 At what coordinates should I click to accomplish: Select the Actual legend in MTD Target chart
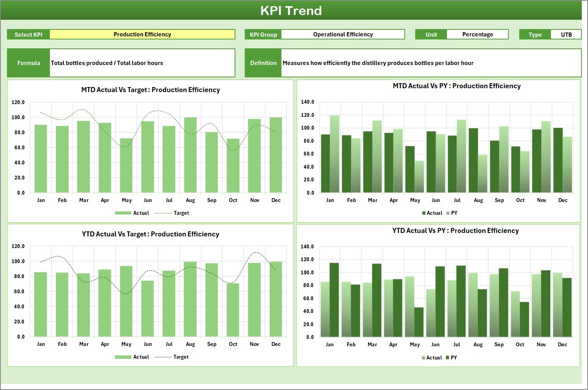point(133,213)
